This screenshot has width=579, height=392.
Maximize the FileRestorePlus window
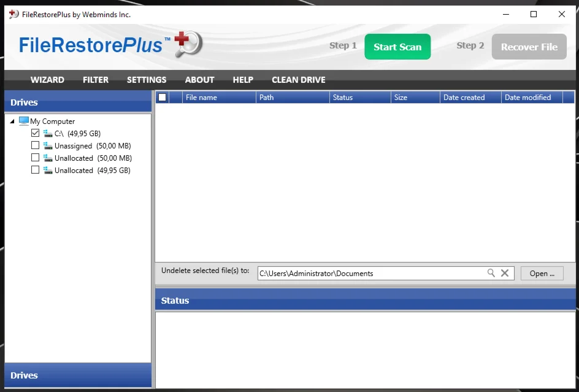point(534,14)
